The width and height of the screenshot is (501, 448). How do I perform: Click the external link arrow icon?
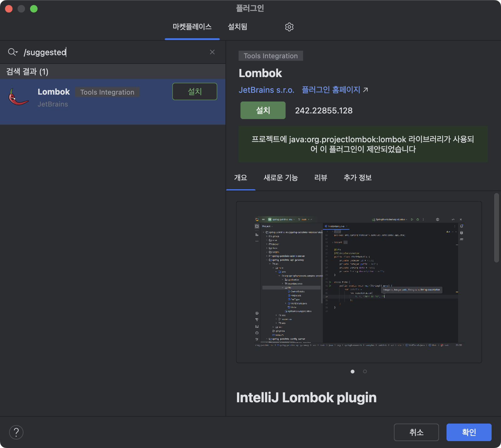click(365, 90)
